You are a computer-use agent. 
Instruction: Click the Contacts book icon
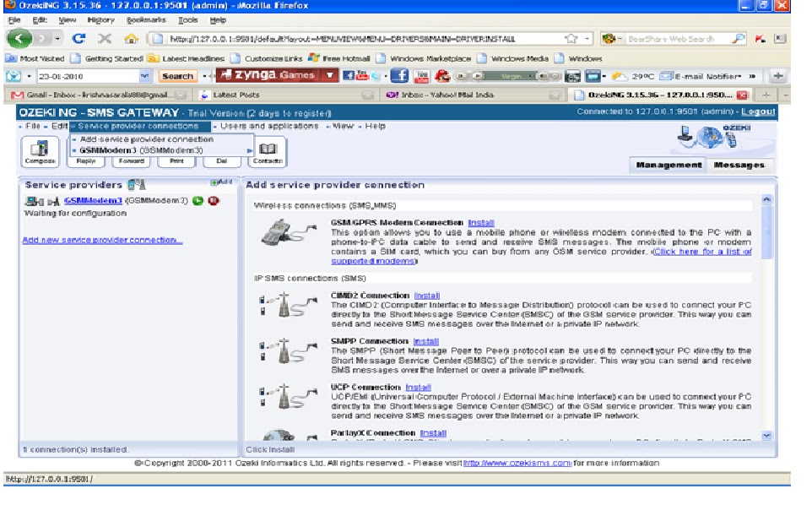(x=268, y=152)
